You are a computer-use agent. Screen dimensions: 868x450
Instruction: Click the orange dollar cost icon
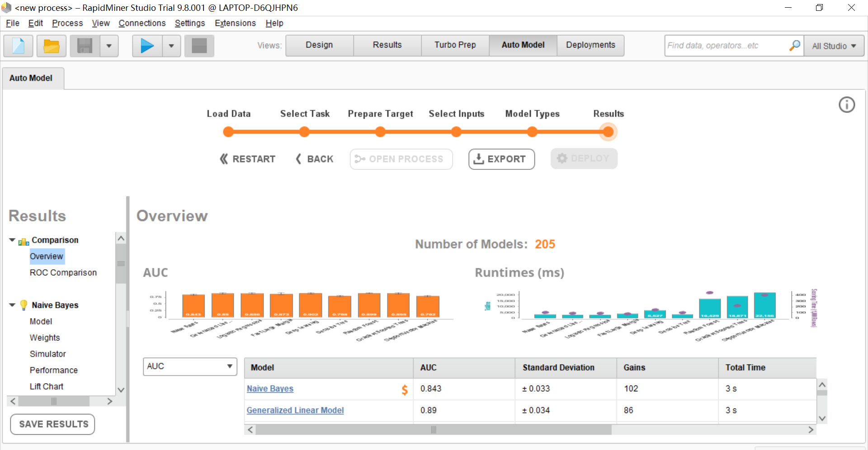click(x=404, y=389)
